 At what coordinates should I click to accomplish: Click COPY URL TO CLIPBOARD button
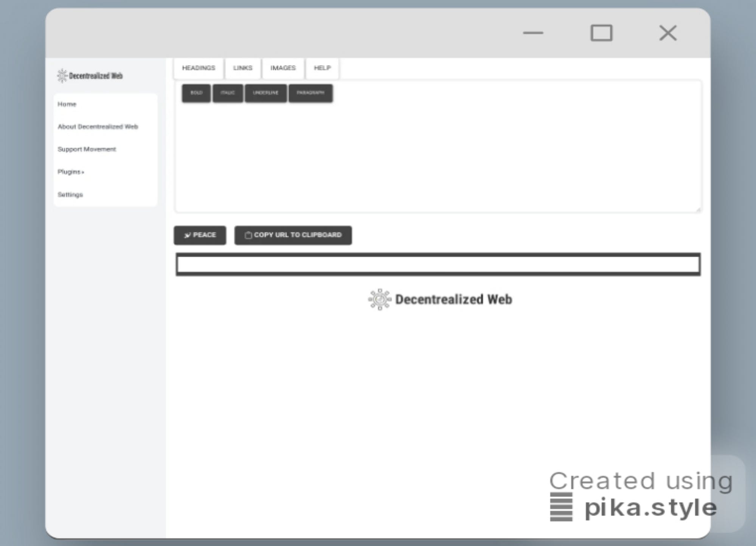[293, 235]
